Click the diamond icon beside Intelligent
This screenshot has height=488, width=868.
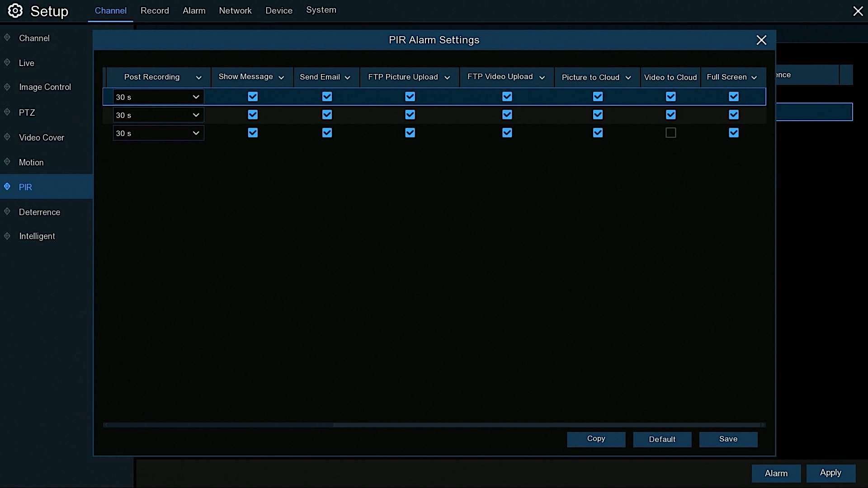pyautogui.click(x=7, y=236)
